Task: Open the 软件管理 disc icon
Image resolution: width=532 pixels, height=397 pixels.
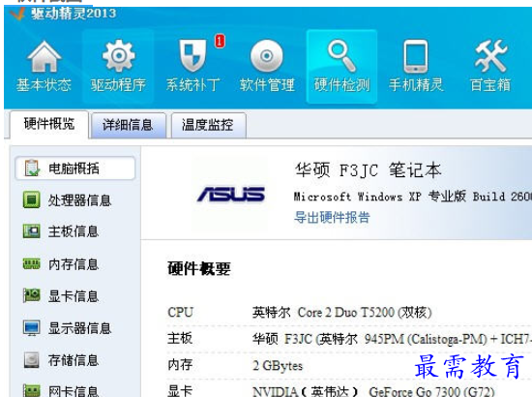Action: tap(266, 56)
